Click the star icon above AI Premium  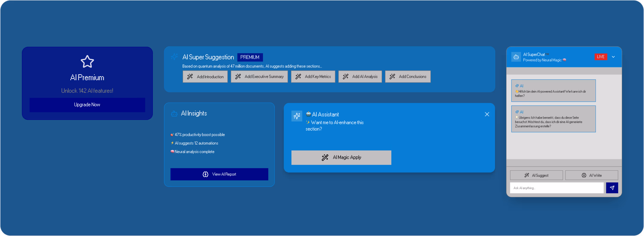click(x=87, y=61)
